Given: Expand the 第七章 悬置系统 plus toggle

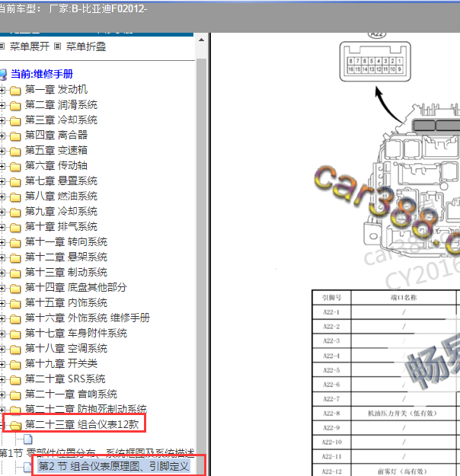Looking at the screenshot, I should point(2,181).
